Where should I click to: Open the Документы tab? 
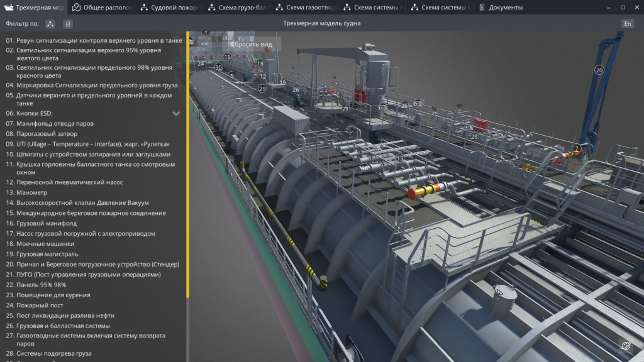point(501,8)
